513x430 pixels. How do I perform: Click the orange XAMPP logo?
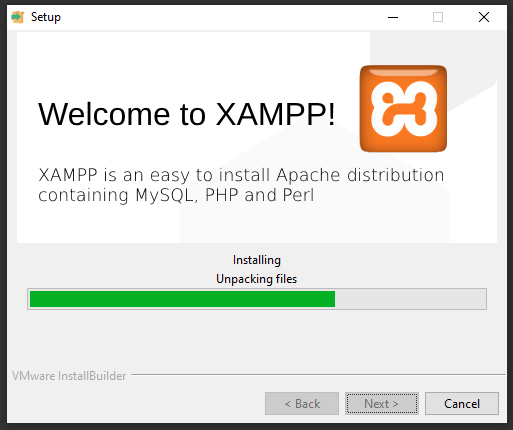(x=403, y=109)
